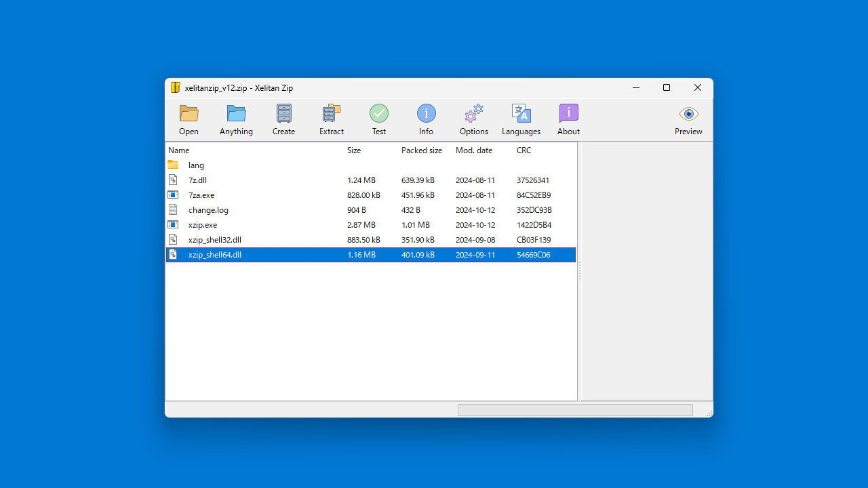Click the xzip_shell32.dll file icon
This screenshot has width=868, height=488.
tap(173, 239)
